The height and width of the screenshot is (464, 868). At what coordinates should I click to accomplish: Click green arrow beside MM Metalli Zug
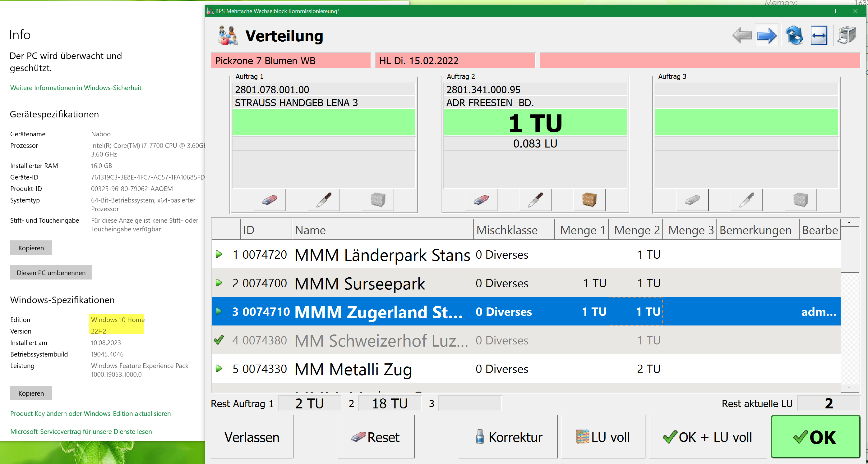219,369
